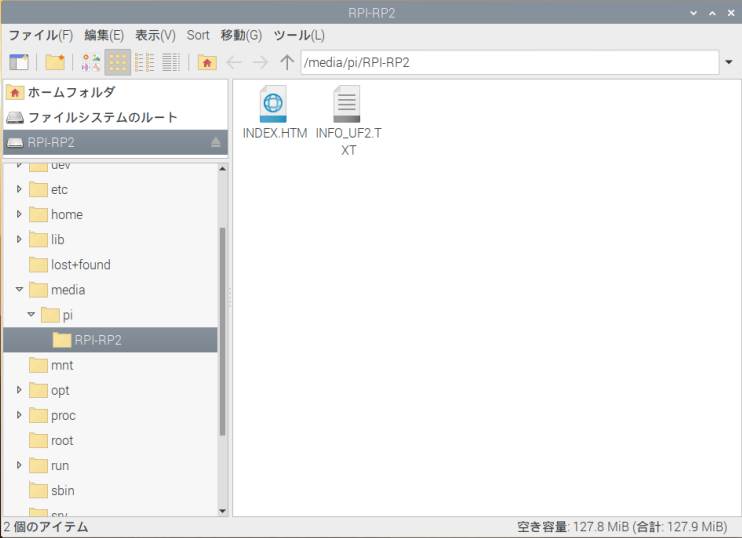
Task: Close the RPI-RP2 window
Action: coord(731,13)
